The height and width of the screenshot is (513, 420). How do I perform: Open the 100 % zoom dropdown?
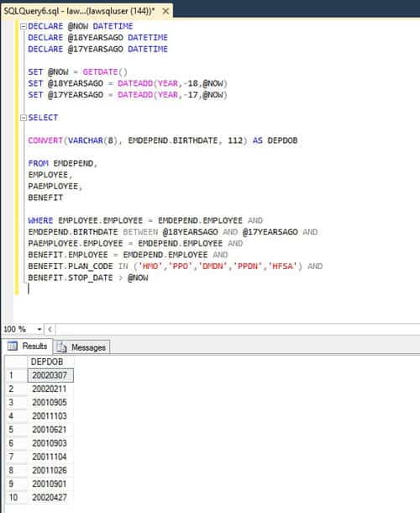39,329
